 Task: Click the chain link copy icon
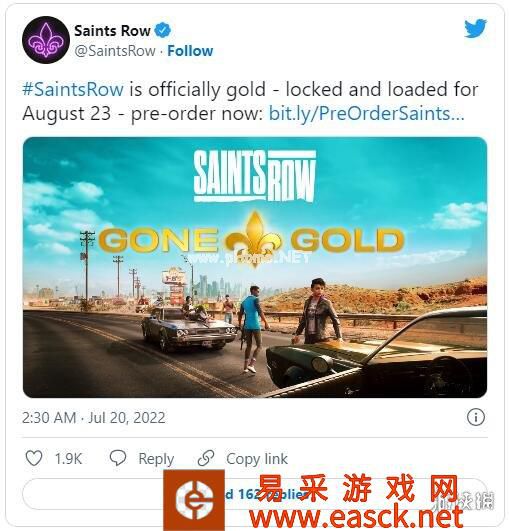[x=206, y=458]
